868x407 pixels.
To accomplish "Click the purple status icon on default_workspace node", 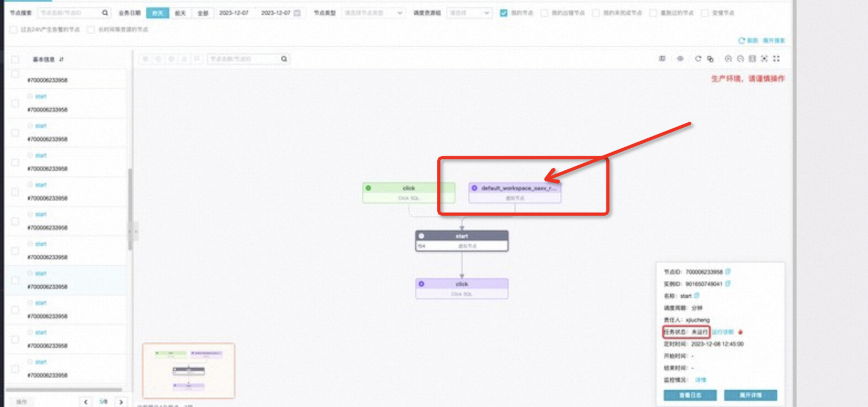I will [474, 188].
